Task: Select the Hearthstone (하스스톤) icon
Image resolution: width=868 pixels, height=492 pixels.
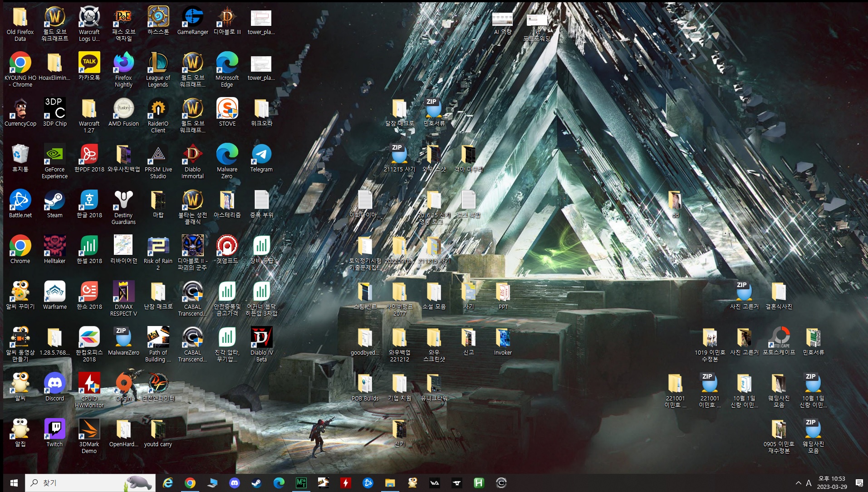Action: tap(158, 21)
